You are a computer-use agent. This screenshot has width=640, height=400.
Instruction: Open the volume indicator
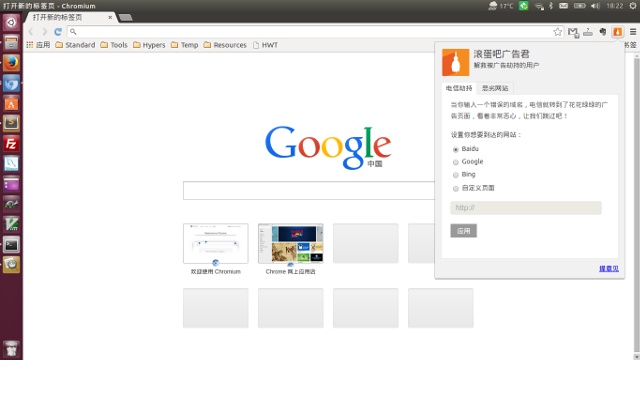click(x=595, y=6)
